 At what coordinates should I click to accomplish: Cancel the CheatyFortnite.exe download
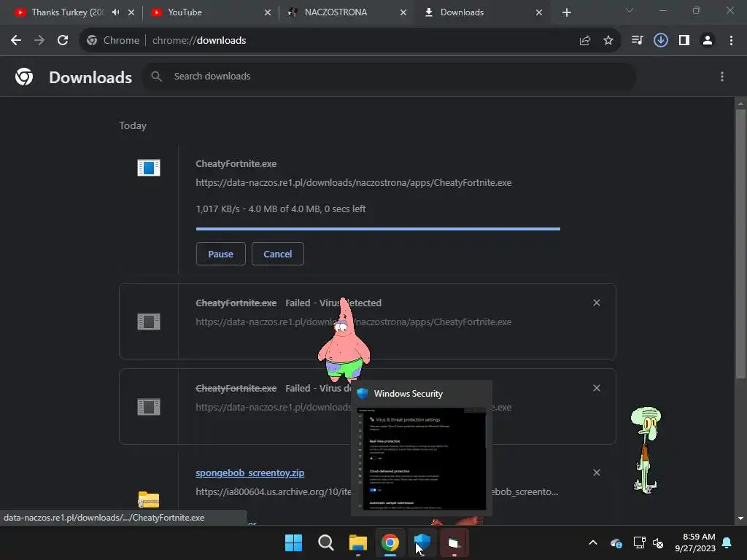pos(278,254)
